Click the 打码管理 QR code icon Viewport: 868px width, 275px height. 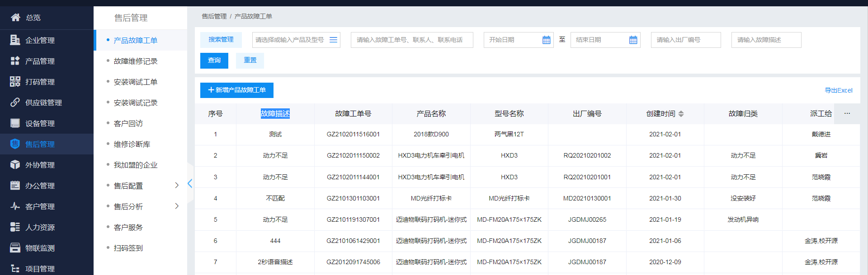[15, 82]
